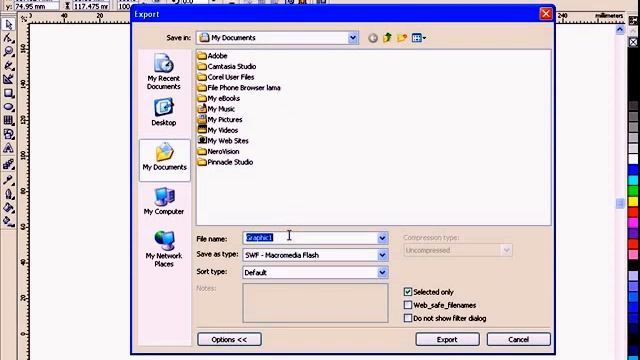Uncheck the Selected only checkbox

tap(408, 292)
